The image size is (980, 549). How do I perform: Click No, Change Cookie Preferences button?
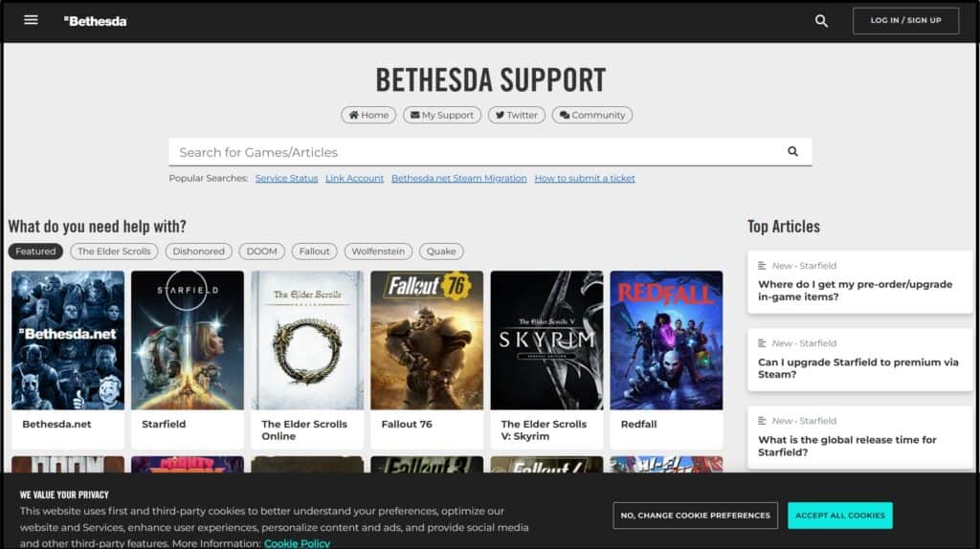pyautogui.click(x=695, y=516)
